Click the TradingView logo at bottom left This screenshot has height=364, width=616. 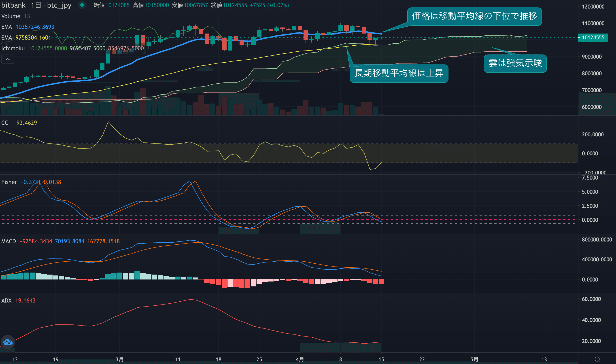click(8, 342)
